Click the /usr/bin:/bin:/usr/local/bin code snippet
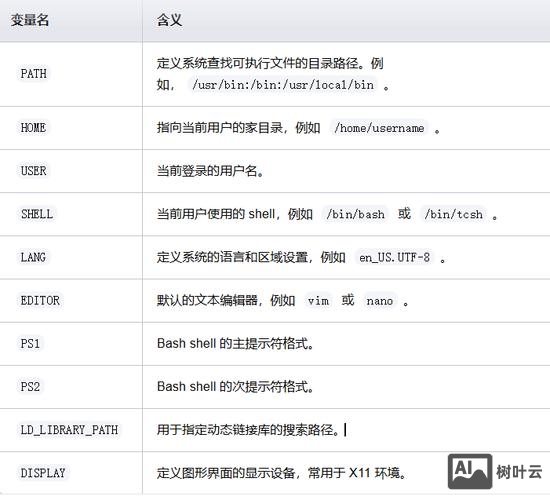550x500 pixels. [283, 85]
